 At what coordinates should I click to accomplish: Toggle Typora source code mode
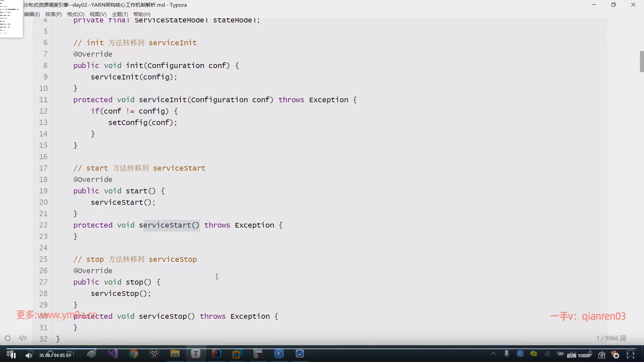[23, 338]
